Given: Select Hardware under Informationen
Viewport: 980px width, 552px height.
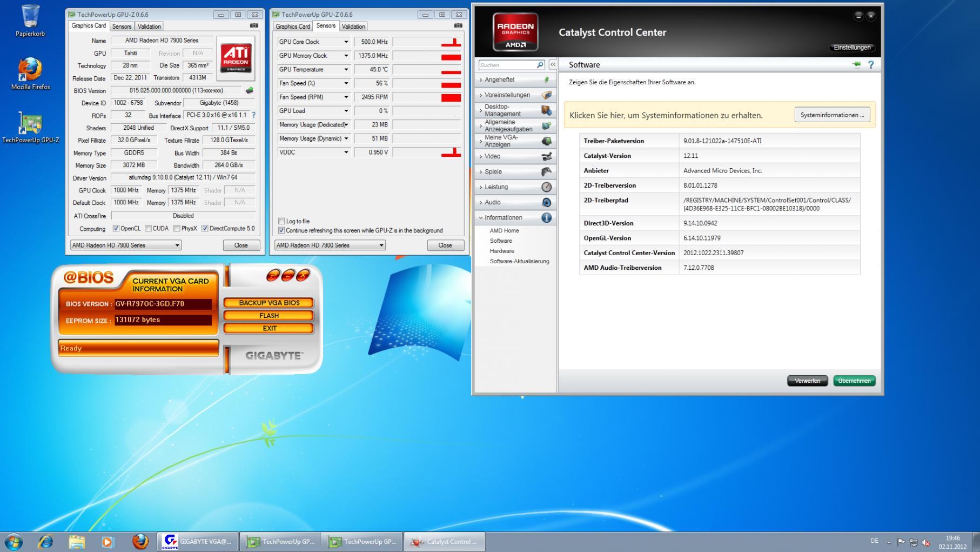Looking at the screenshot, I should (x=502, y=251).
